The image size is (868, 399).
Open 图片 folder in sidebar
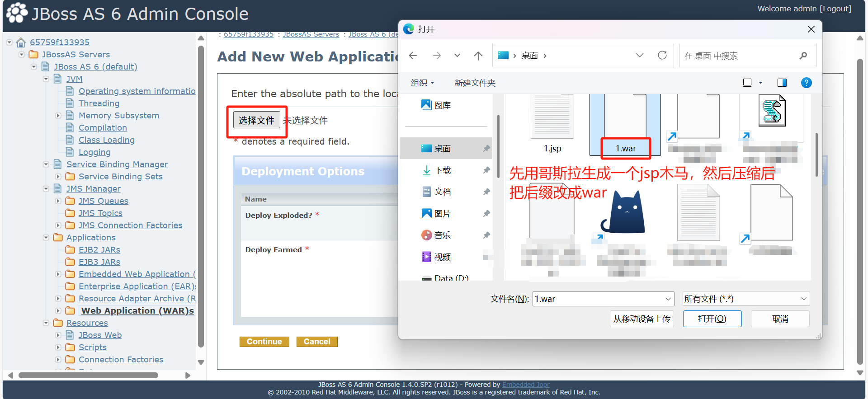point(436,213)
